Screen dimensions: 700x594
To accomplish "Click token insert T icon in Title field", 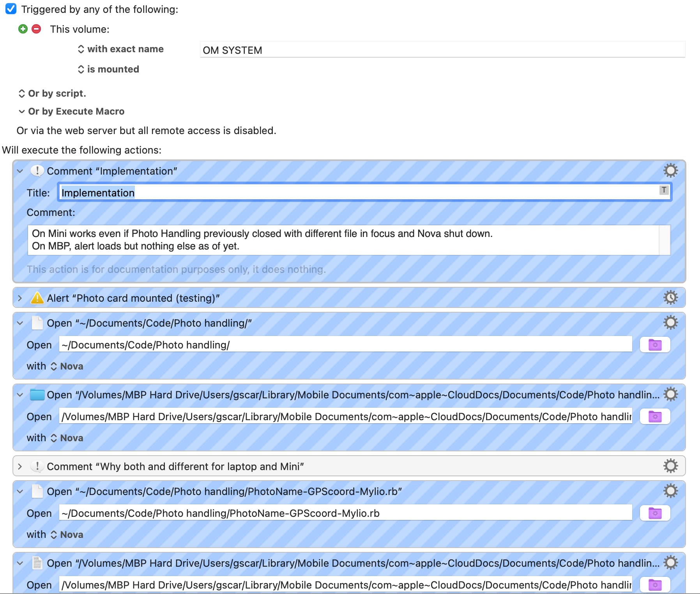I will [664, 190].
